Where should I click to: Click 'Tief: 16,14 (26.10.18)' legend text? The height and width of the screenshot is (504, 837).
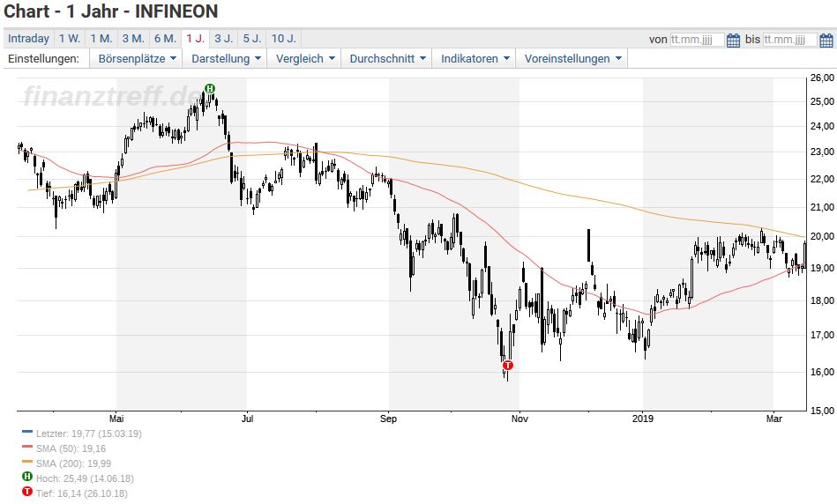(82, 493)
